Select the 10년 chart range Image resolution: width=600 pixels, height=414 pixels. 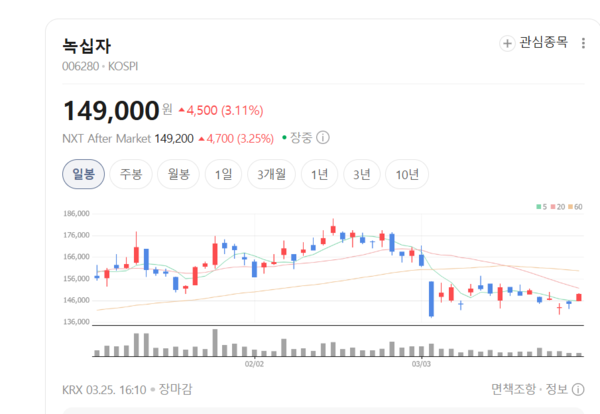407,174
